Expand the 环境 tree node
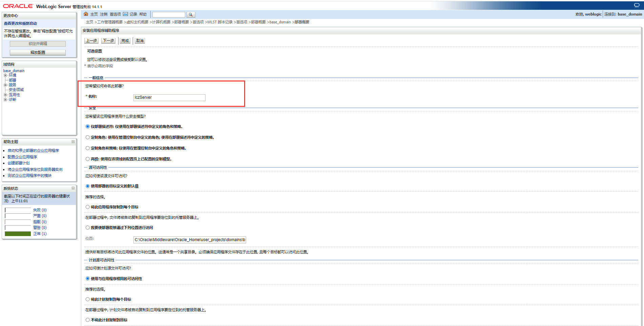The image size is (644, 326). (x=5, y=75)
